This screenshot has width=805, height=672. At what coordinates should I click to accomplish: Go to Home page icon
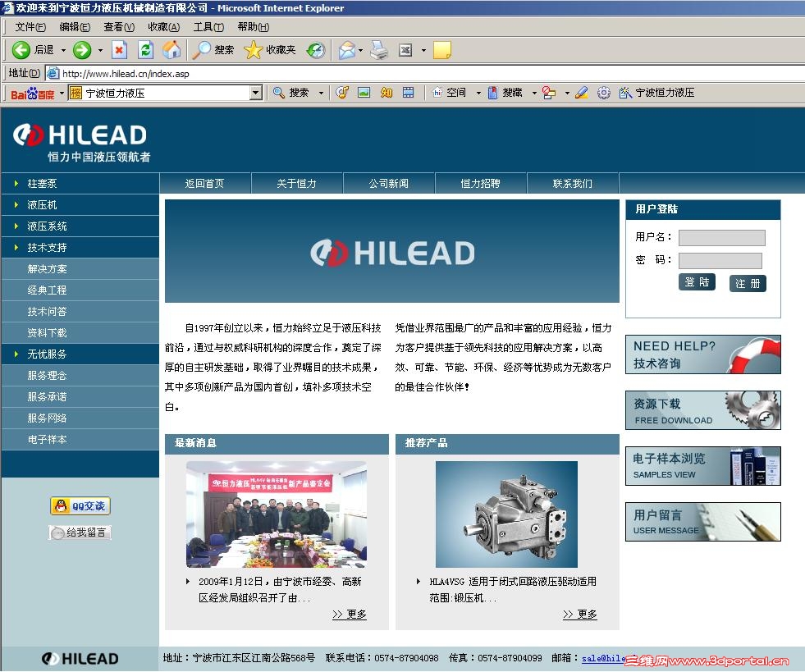(x=172, y=50)
